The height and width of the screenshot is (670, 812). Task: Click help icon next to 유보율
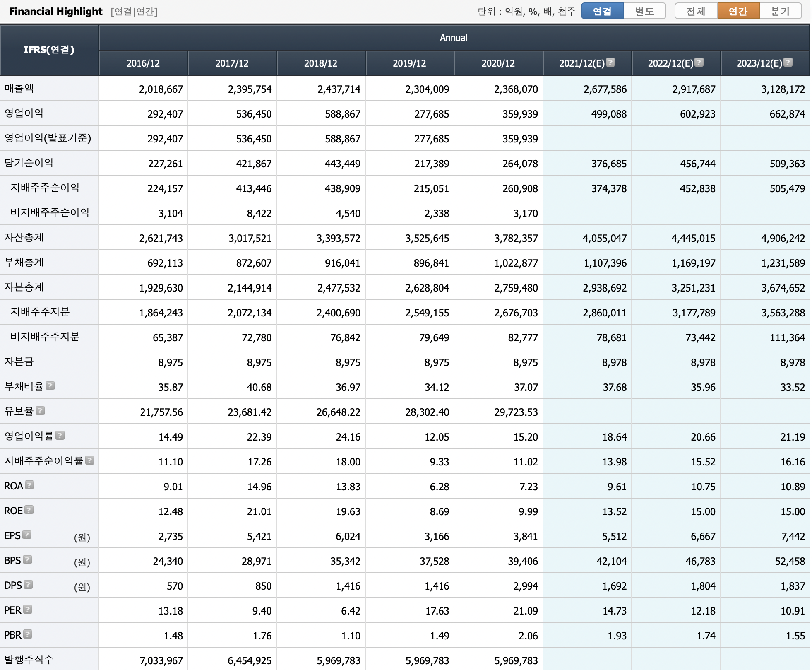40,410
